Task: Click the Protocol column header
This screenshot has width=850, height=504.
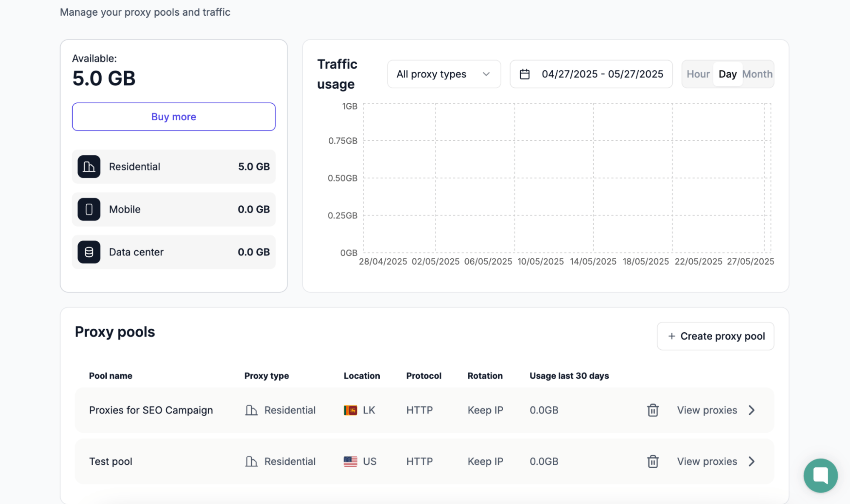Action: tap(424, 376)
